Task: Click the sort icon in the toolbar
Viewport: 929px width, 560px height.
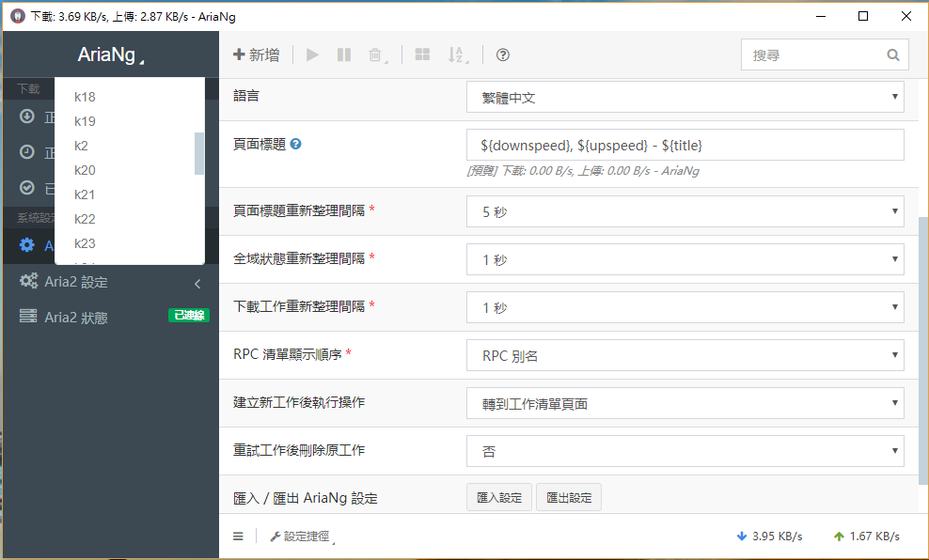Action: pyautogui.click(x=456, y=54)
